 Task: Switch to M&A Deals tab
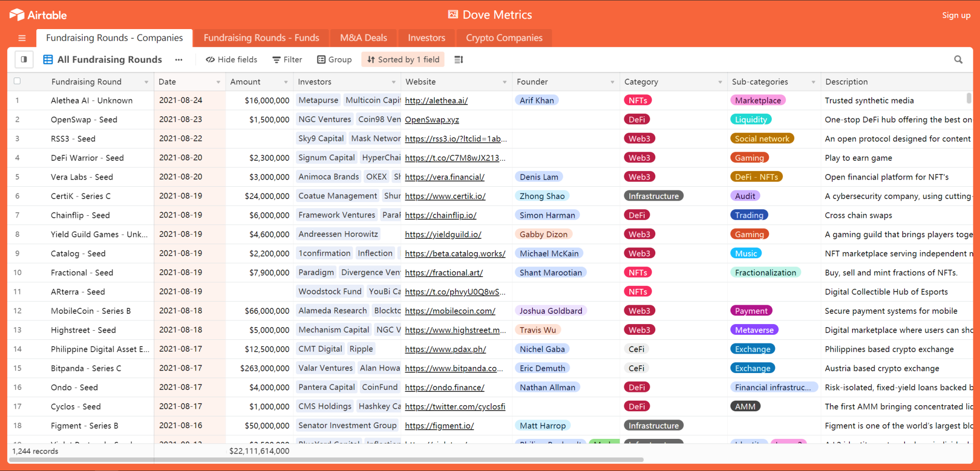[x=363, y=38]
